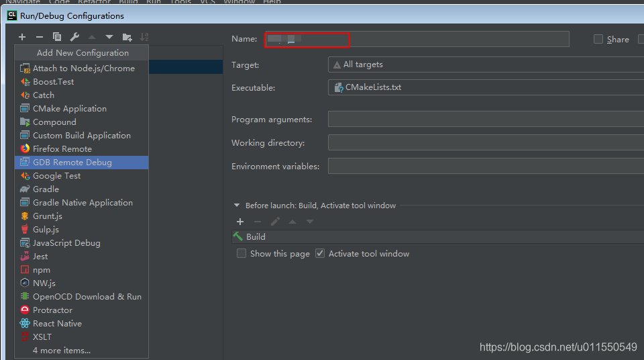The image size is (644, 360).
Task: Remove before-launch task with minus icon
Action: point(258,222)
